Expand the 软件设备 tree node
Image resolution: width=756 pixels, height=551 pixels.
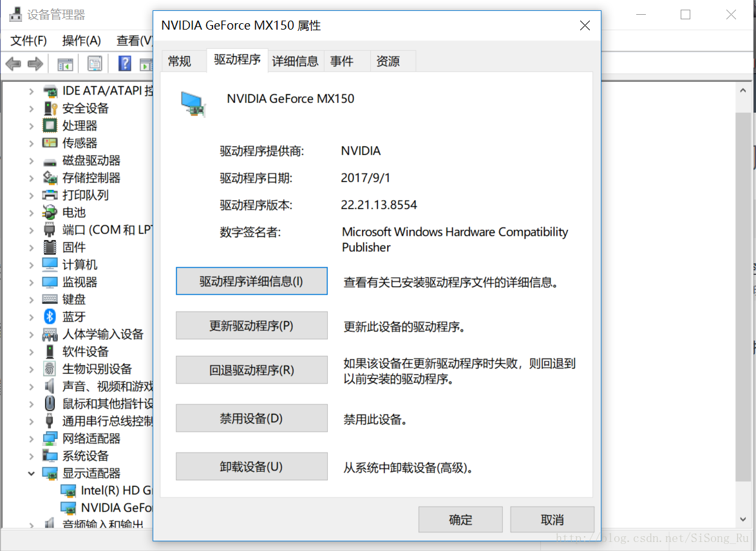click(x=32, y=351)
